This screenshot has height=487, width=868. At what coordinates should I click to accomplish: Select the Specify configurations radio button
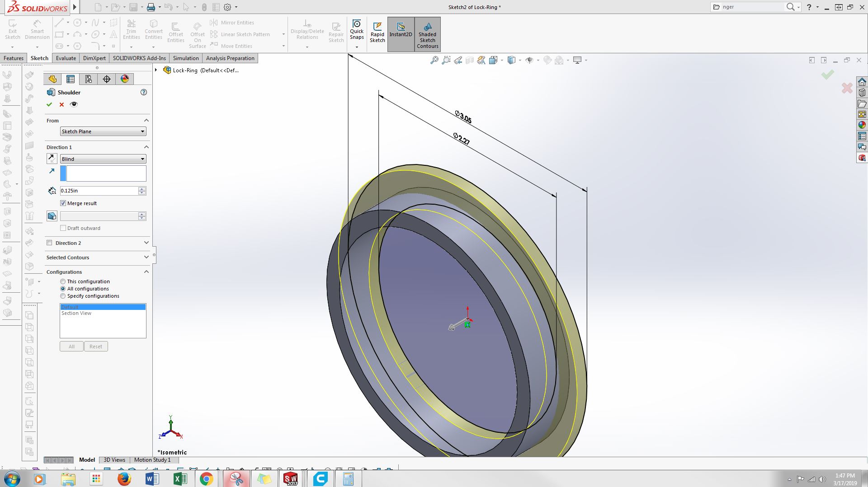click(63, 296)
